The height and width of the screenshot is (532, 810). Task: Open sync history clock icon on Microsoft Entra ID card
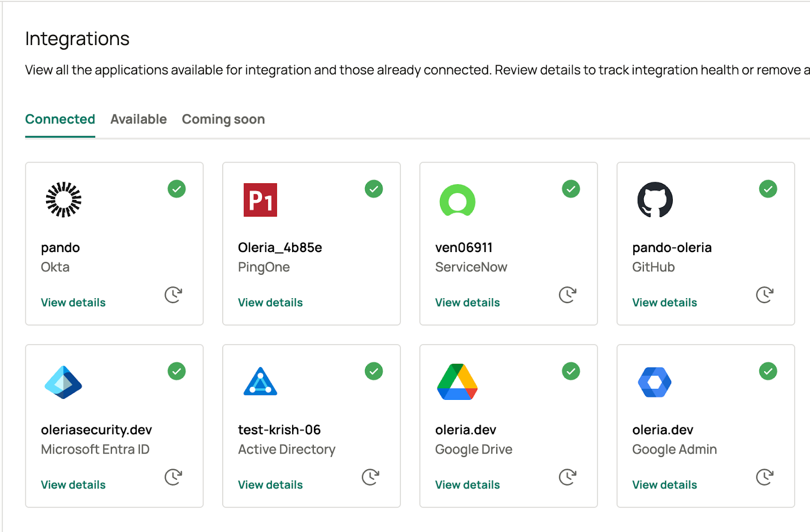[x=173, y=477]
